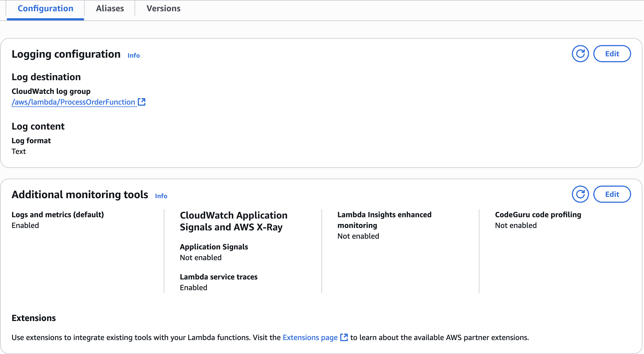The image size is (644, 354).
Task: Visit the Extensions page link
Action: 310,337
